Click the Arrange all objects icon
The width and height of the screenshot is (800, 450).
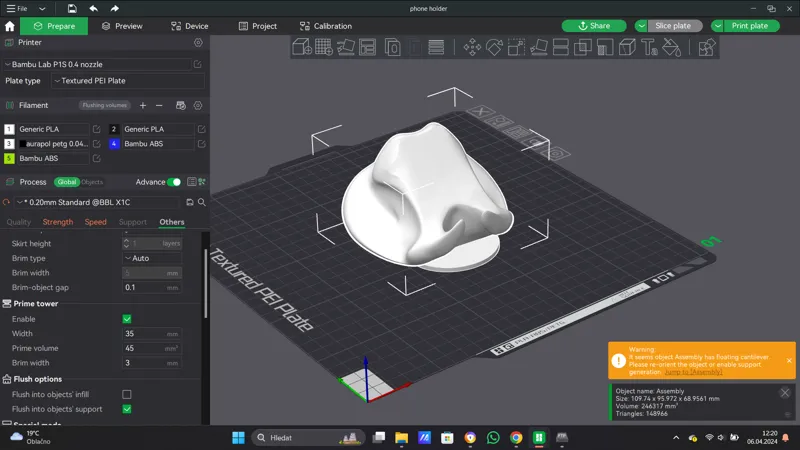click(x=367, y=47)
